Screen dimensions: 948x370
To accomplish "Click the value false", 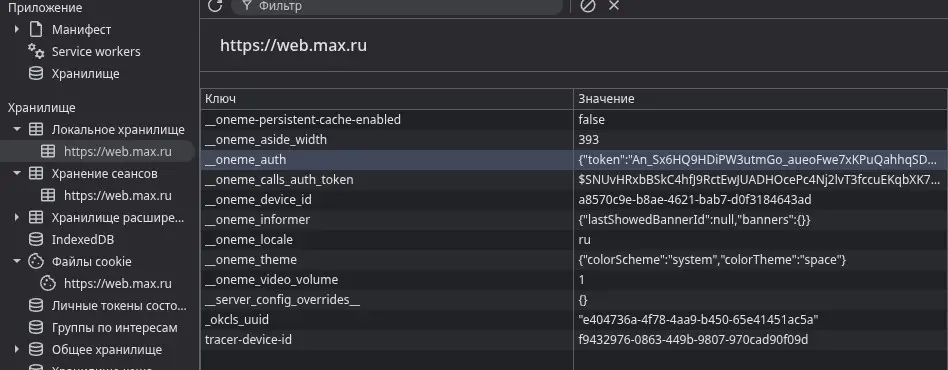I will click(x=591, y=120).
